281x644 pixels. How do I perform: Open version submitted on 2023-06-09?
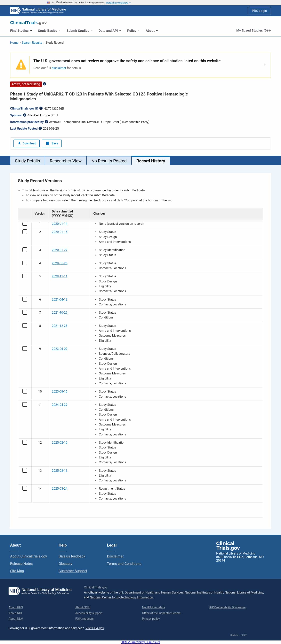tap(60, 349)
